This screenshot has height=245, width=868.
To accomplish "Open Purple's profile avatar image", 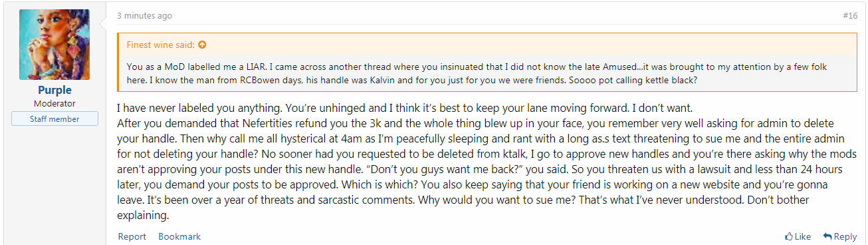I will coord(54,45).
